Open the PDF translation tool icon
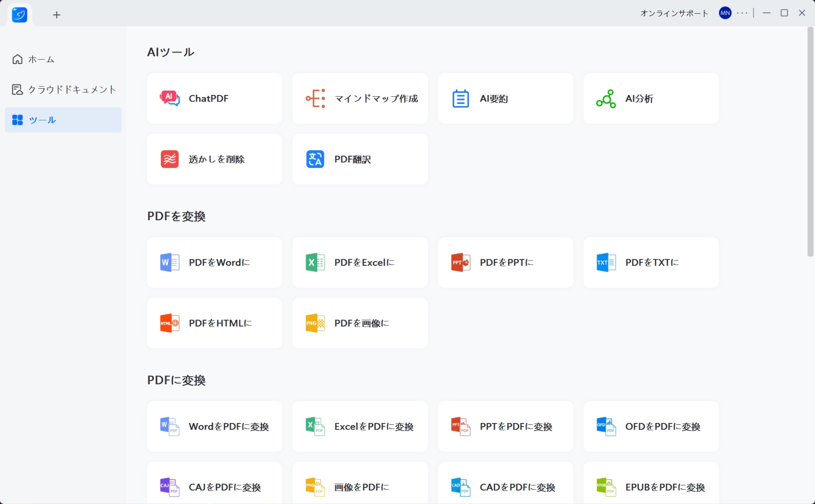Image resolution: width=815 pixels, height=504 pixels. pyautogui.click(x=315, y=159)
